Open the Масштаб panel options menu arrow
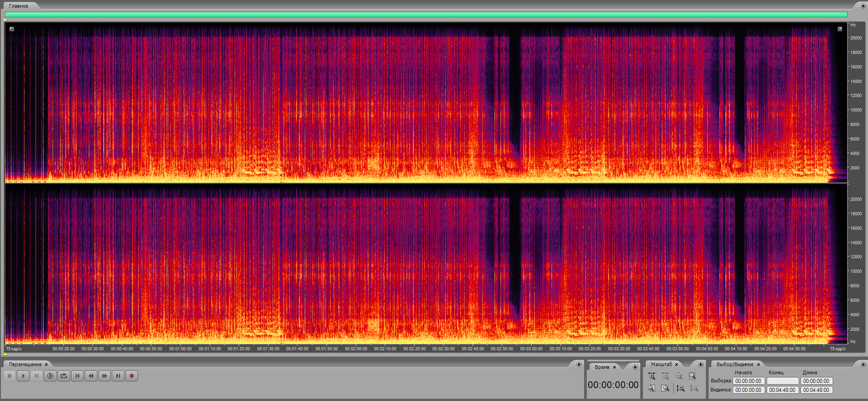 (x=701, y=364)
